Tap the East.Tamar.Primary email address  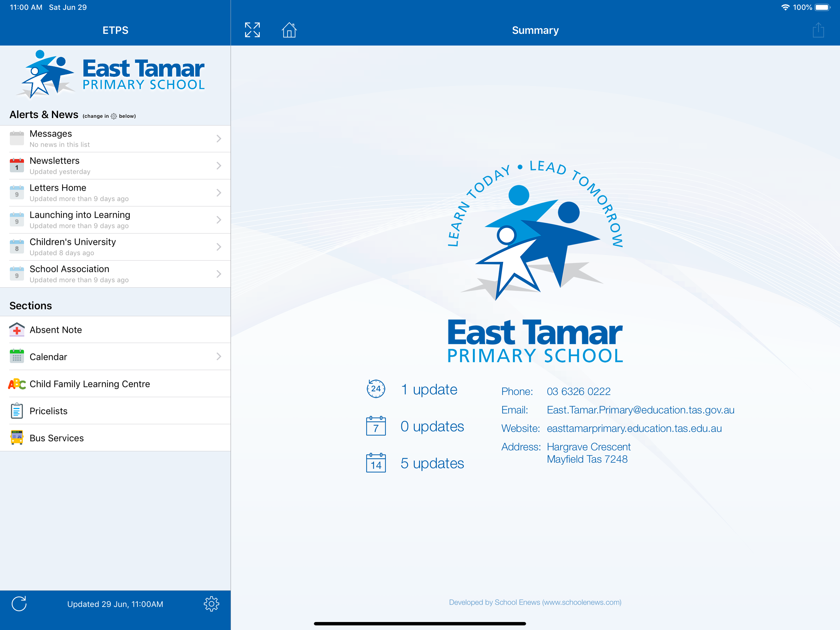tap(640, 410)
